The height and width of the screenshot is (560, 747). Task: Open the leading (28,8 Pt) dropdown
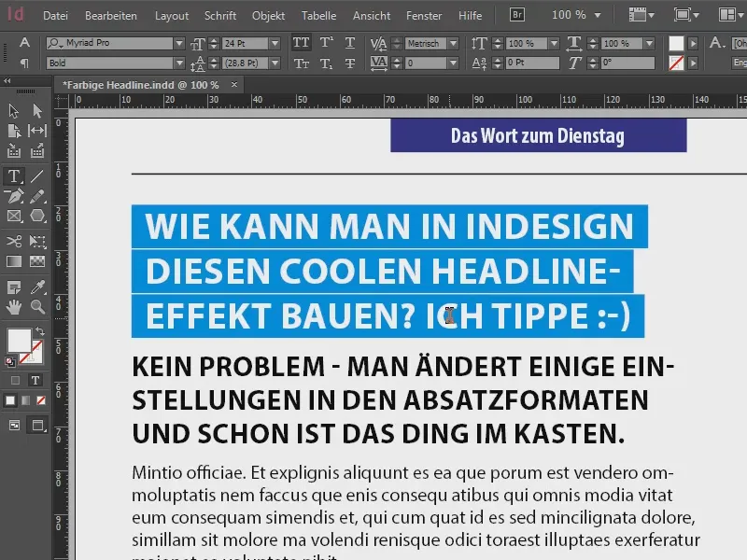(x=275, y=63)
